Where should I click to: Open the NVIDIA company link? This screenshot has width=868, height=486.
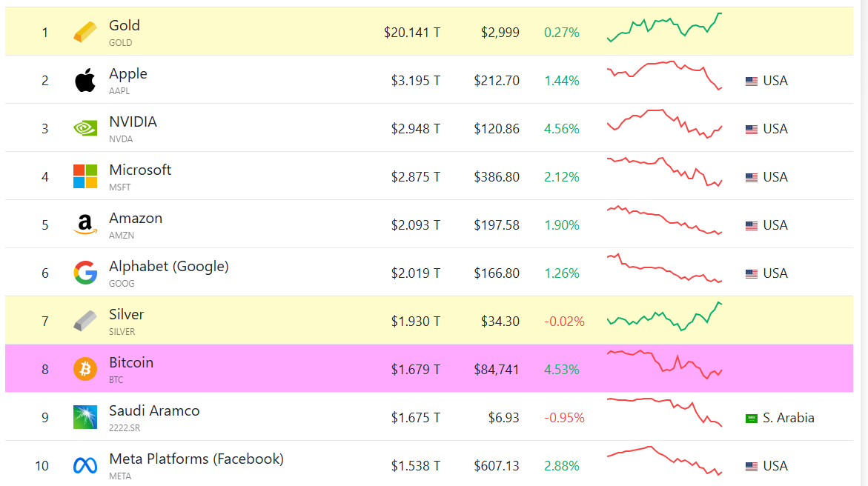click(133, 121)
